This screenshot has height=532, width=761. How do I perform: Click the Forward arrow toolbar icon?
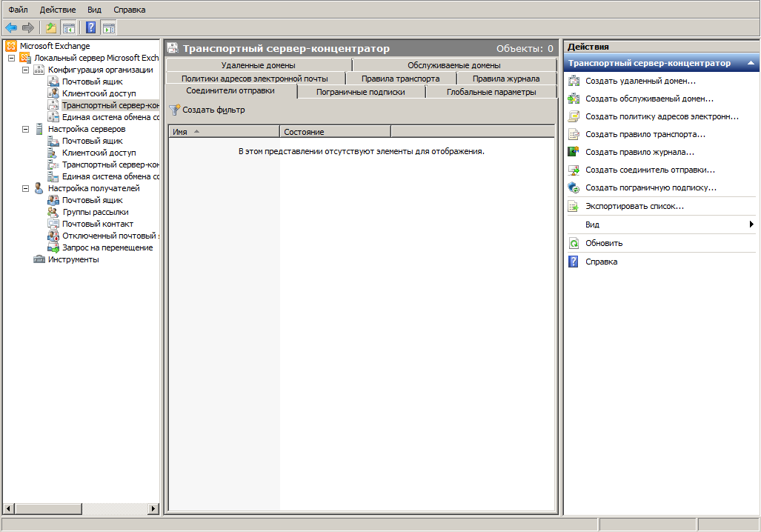point(28,28)
